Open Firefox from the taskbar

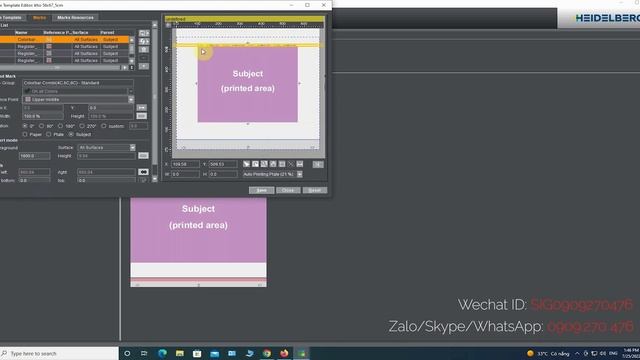(x=284, y=353)
